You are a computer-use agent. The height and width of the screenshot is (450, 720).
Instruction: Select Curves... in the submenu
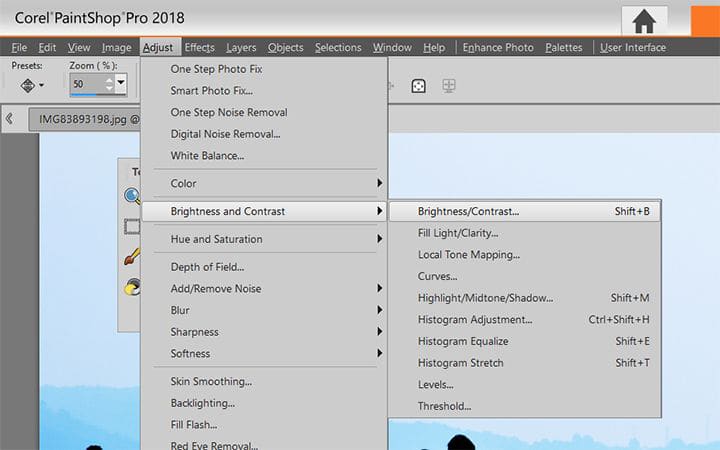437,276
